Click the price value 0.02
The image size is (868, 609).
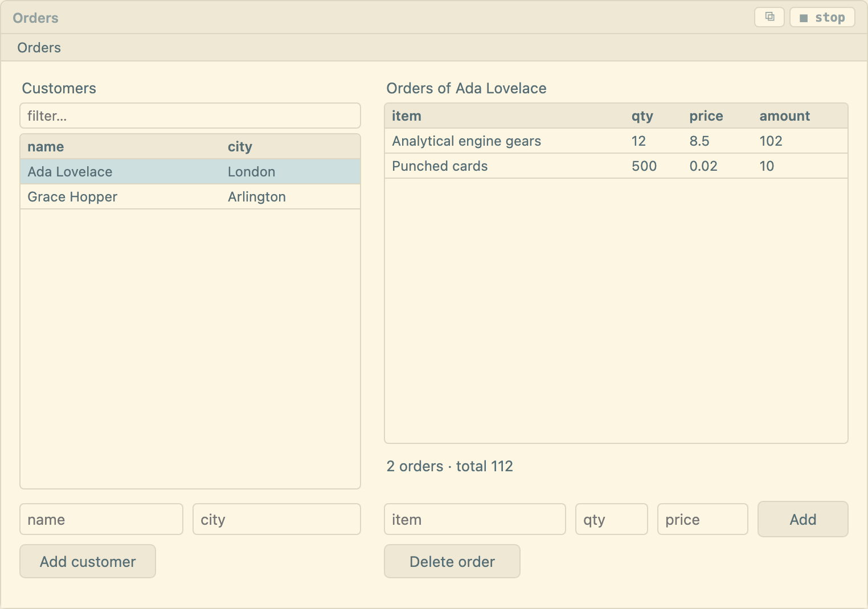click(703, 166)
